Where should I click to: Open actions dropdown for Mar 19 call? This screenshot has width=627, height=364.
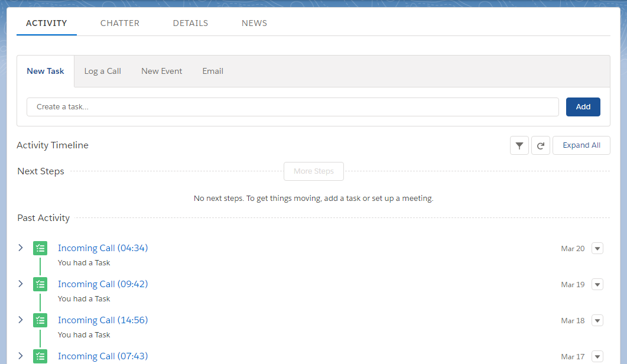(x=597, y=284)
